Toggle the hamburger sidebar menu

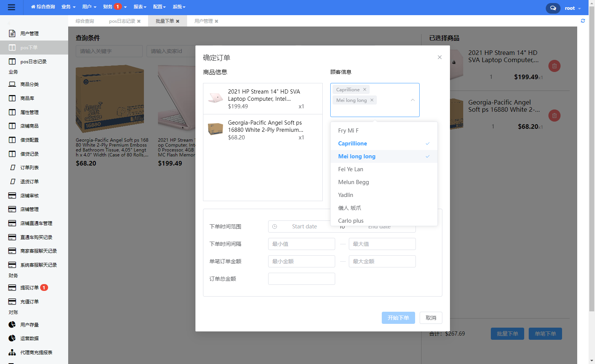coord(11,7)
